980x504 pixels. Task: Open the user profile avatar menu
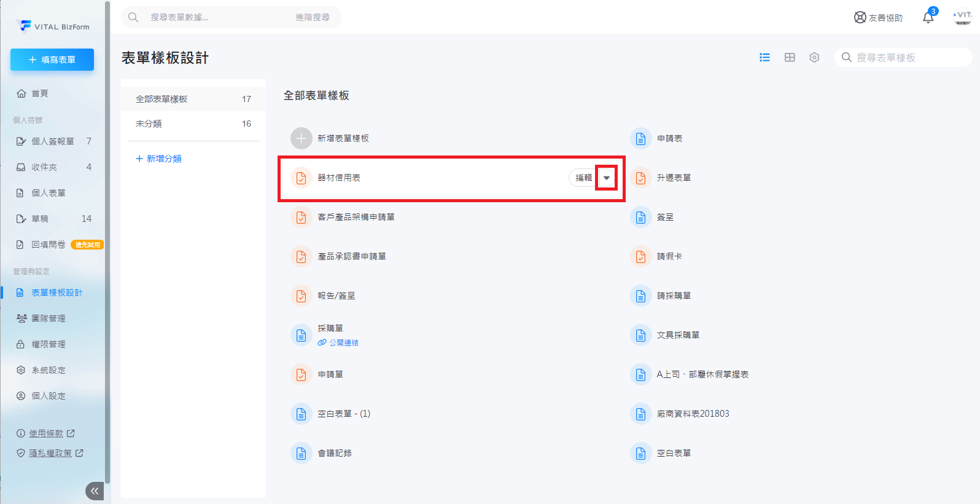tap(962, 17)
